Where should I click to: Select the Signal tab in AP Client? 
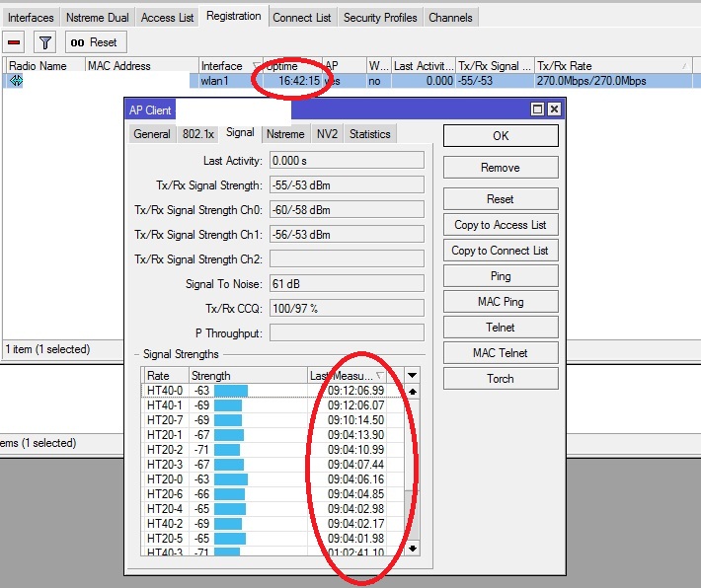(240, 133)
